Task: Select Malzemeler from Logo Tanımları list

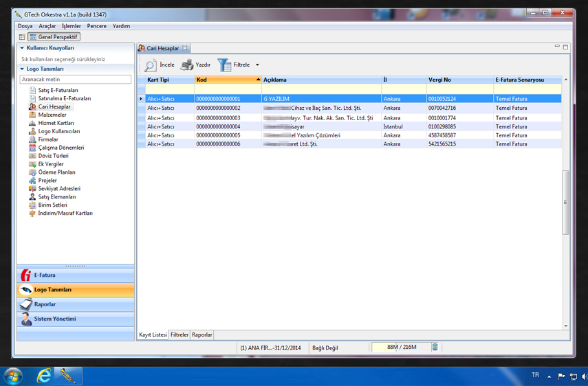Action: 52,115
